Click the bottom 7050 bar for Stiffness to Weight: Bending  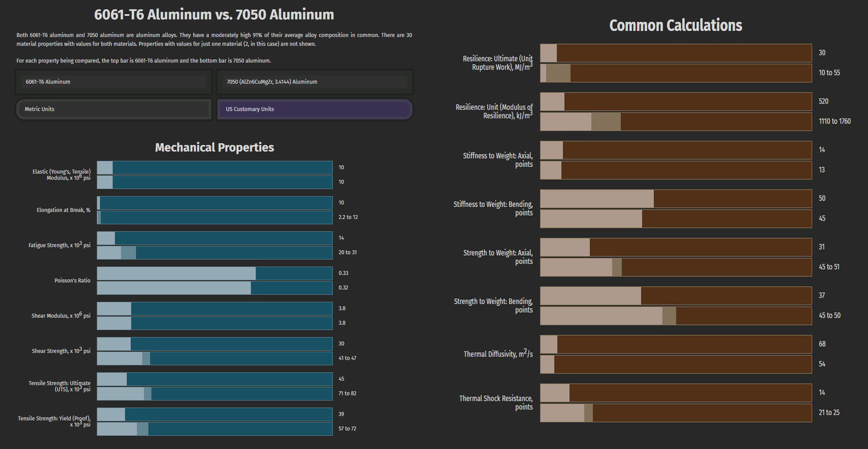point(676,219)
